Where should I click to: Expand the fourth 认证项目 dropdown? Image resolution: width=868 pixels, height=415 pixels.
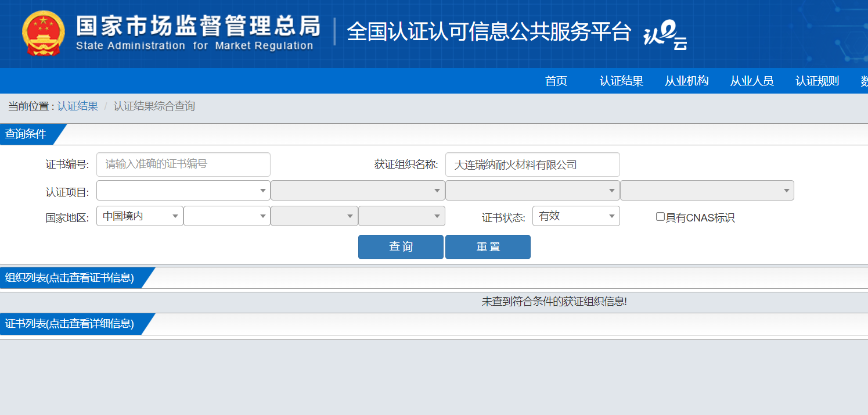point(707,190)
